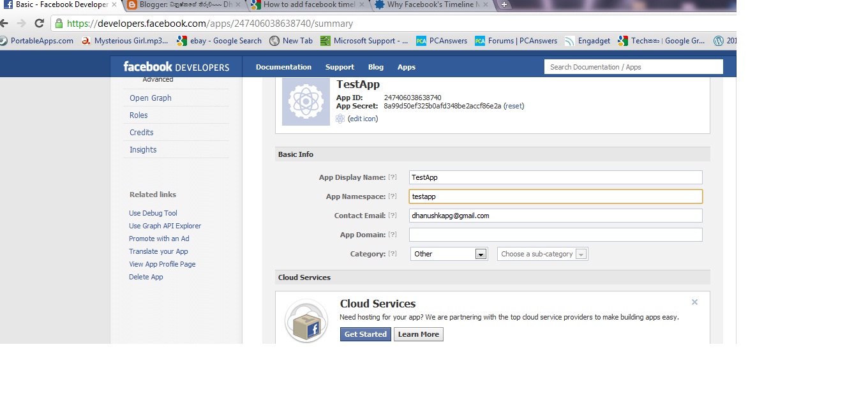Close the Basic - Facebook Developers tab
Screen dimensions: 868x398
point(115,4)
